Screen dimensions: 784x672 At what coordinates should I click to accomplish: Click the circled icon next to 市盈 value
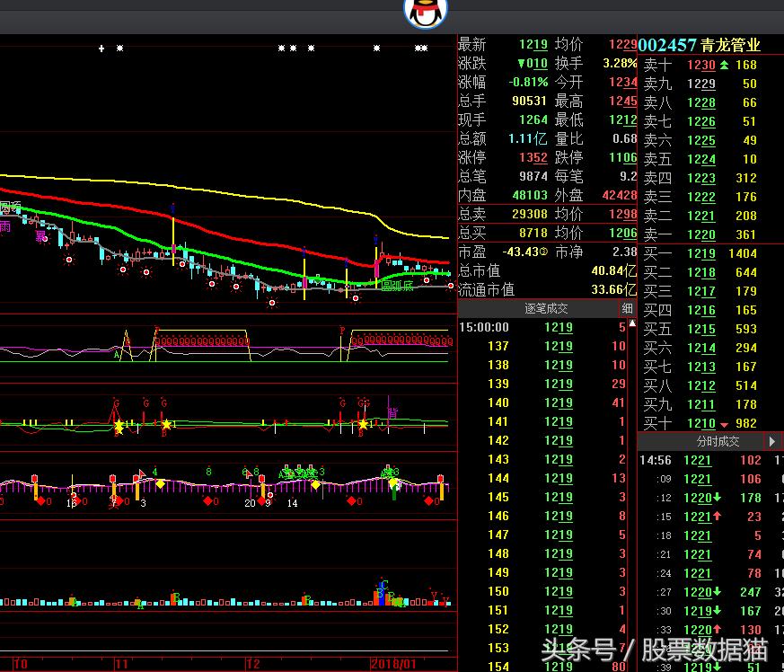543,252
